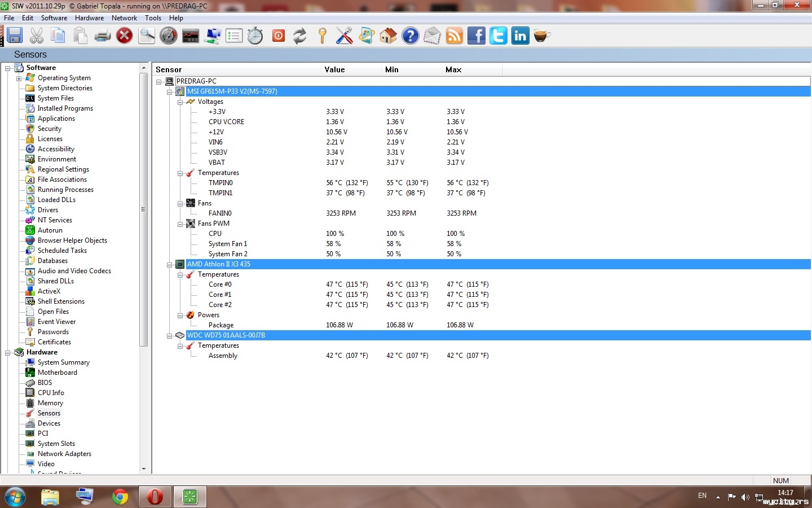Viewport: 812px width, 508px height.
Task: Click the RSS feed icon
Action: (x=454, y=36)
